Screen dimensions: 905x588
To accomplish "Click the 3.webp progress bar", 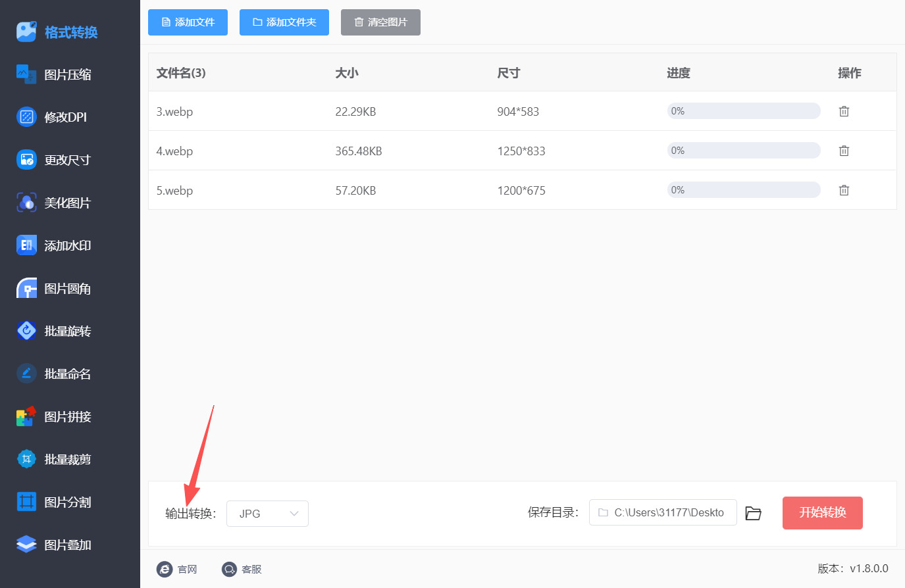I will [744, 111].
